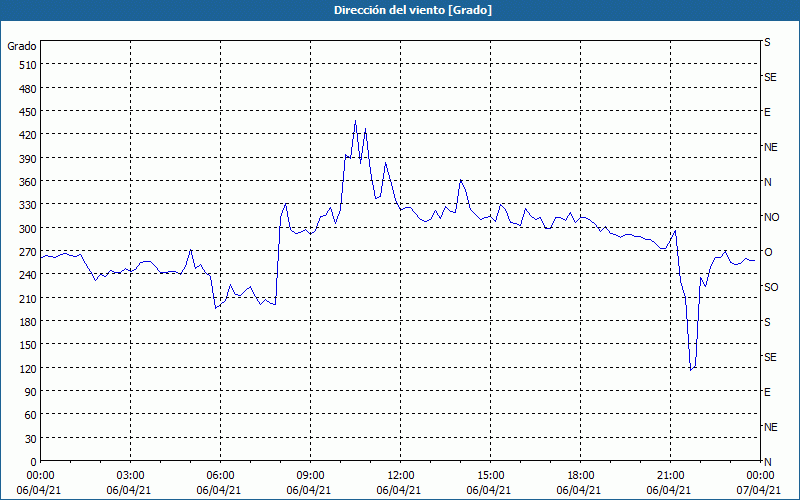This screenshot has height=500, width=800.
Task: Select the 'NE' compass label near 405 degrees
Action: 771,147
